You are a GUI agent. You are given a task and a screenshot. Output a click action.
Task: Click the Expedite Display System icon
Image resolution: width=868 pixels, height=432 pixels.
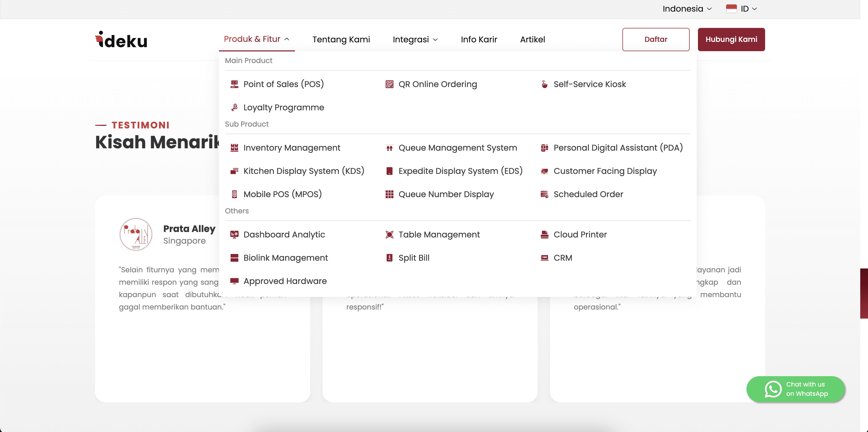pyautogui.click(x=389, y=171)
